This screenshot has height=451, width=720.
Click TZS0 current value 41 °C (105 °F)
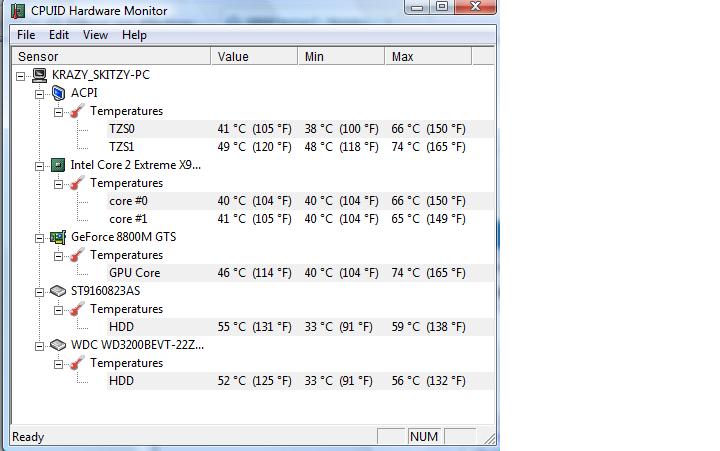coord(254,129)
